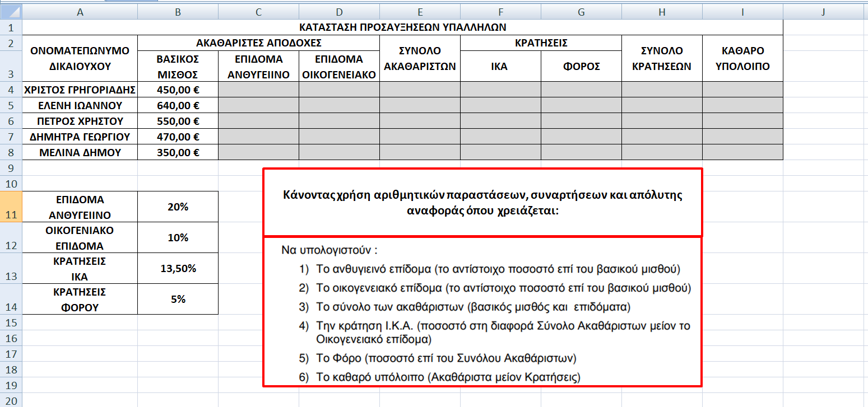Image resolution: width=868 pixels, height=407 pixels.
Task: Select the ΚΡΑΤΗΣΕΙΣ merged header cell
Action: pyautogui.click(x=541, y=43)
